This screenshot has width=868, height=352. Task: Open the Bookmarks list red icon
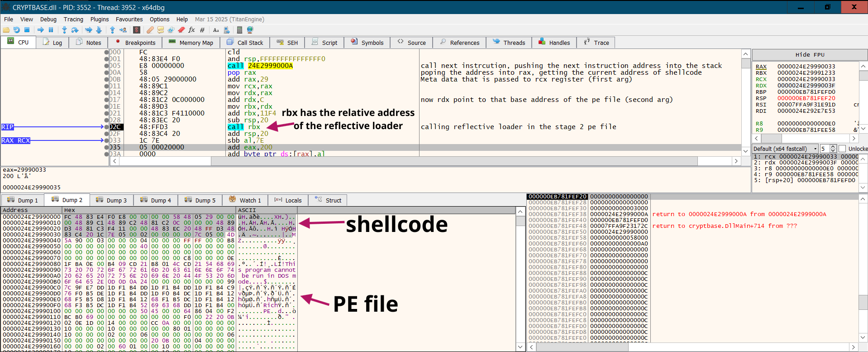(181, 30)
